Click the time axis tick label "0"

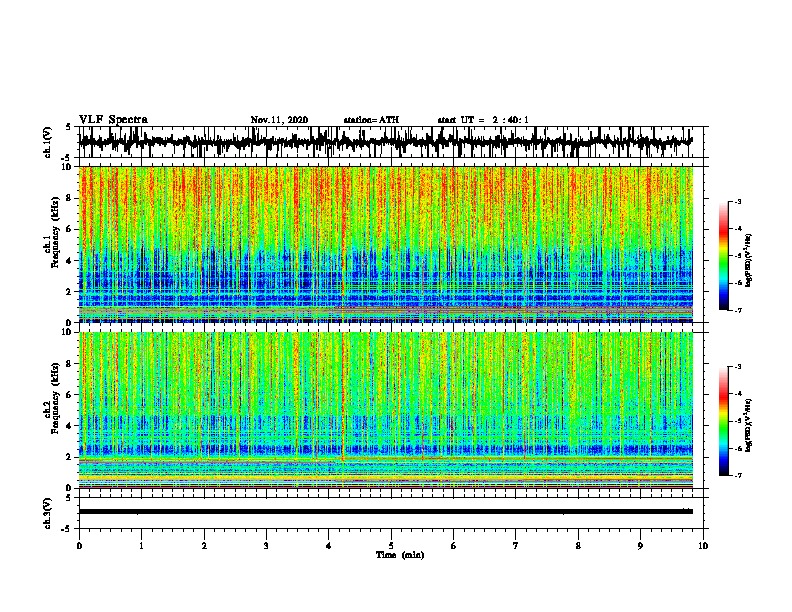[x=79, y=546]
